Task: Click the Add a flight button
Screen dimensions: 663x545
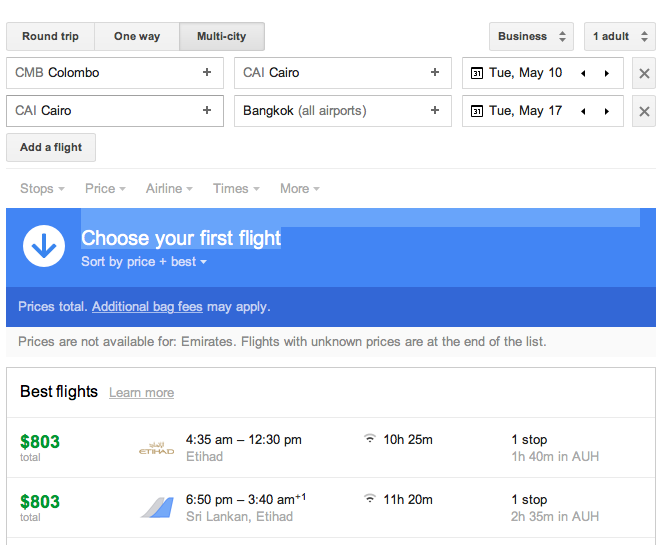Action: [51, 147]
